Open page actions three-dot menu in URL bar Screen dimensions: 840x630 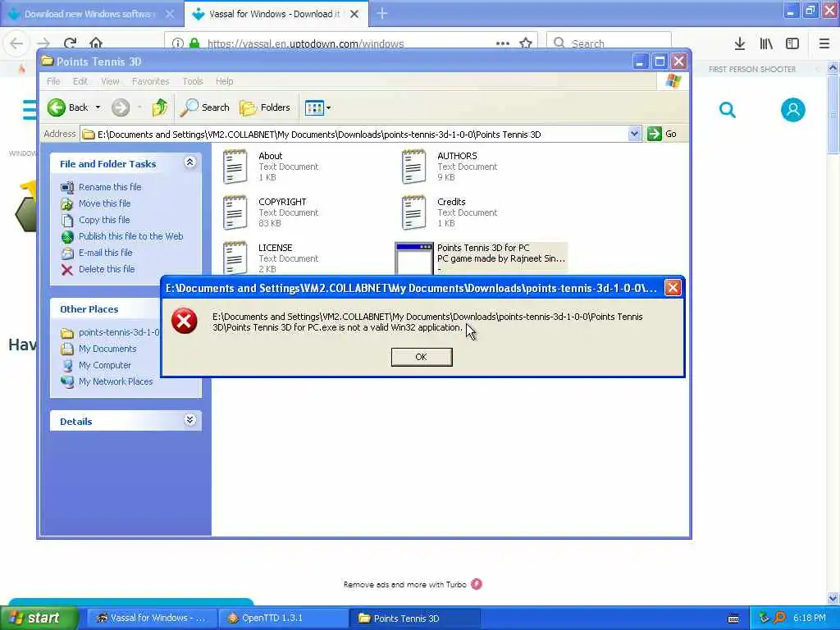click(x=503, y=43)
